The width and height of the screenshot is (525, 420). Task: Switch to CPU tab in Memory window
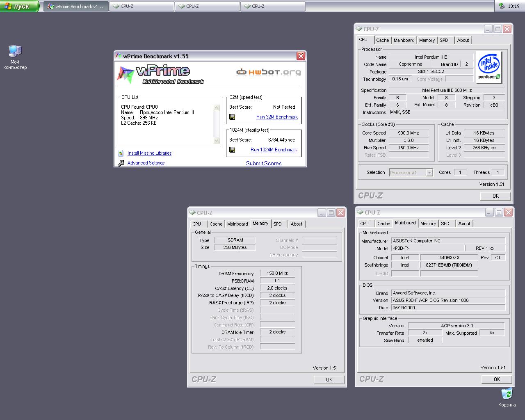coord(197,224)
